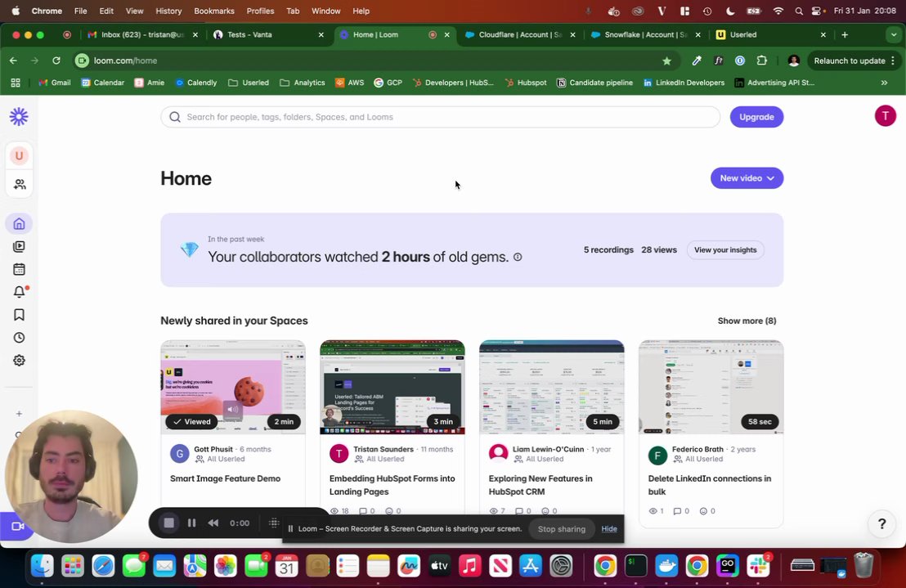This screenshot has height=588, width=906.
Task: Open Embedding HubSpot Forms video title
Action: tap(392, 485)
